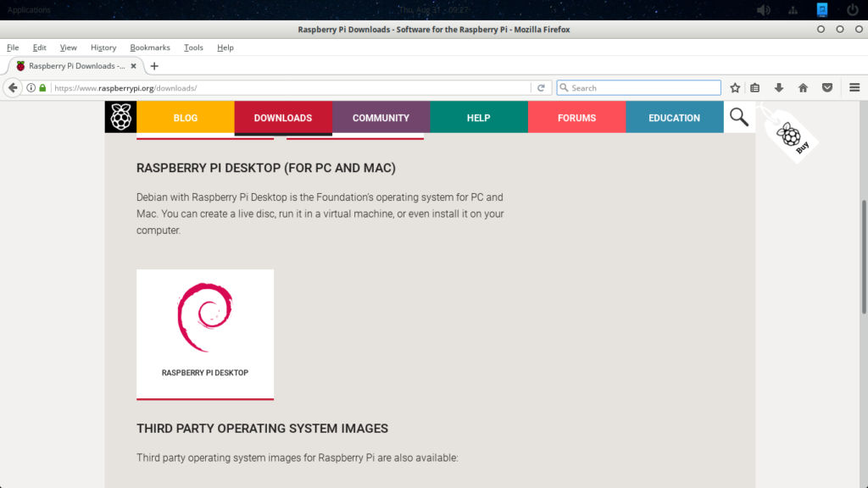Open the DOWNLOADS navigation item
Screen dimensions: 868x488
pos(283,117)
